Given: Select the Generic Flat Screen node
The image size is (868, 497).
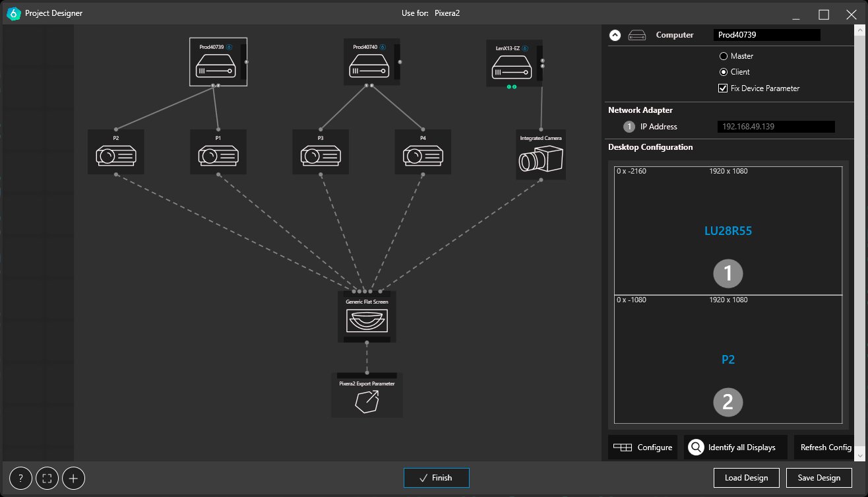Looking at the screenshot, I should [367, 317].
